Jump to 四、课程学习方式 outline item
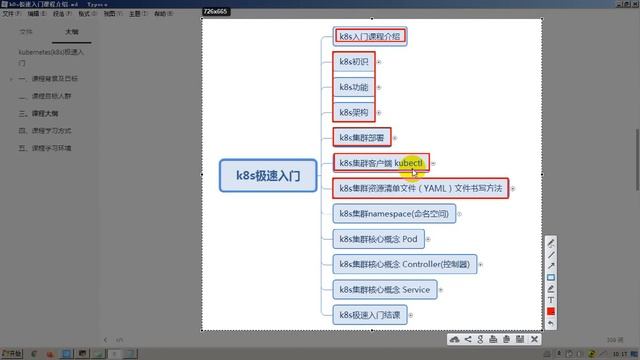 (45, 131)
